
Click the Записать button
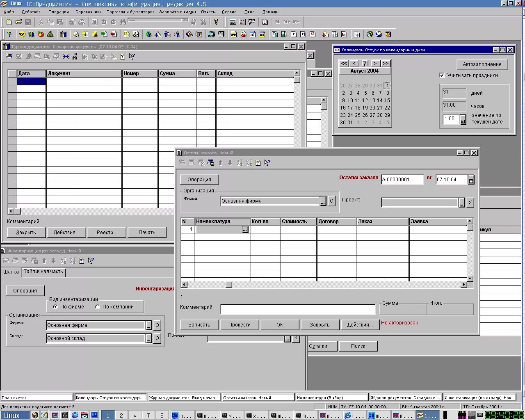(199, 325)
